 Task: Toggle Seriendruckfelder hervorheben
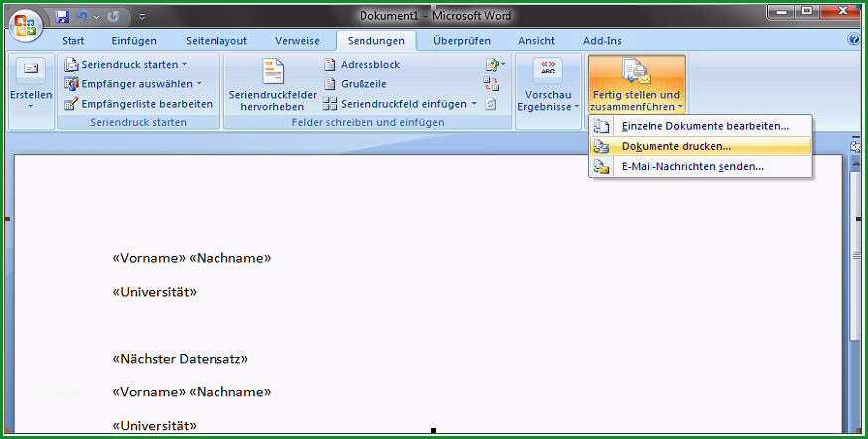(x=273, y=83)
